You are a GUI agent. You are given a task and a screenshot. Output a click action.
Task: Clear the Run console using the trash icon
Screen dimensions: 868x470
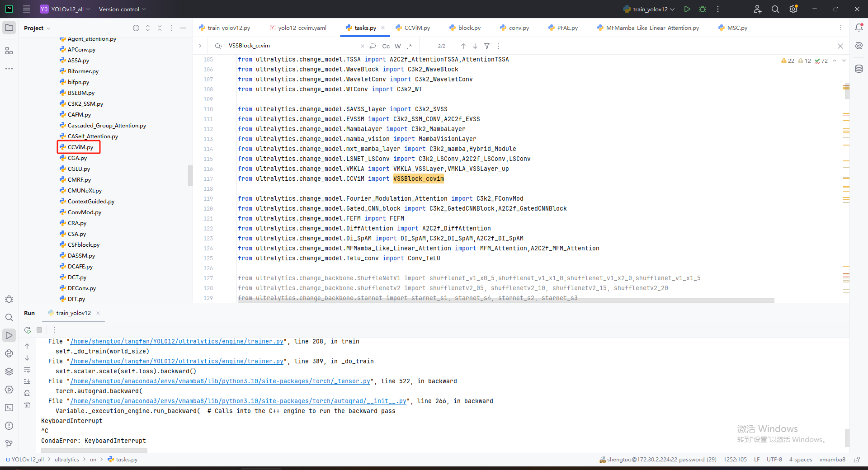click(27, 405)
